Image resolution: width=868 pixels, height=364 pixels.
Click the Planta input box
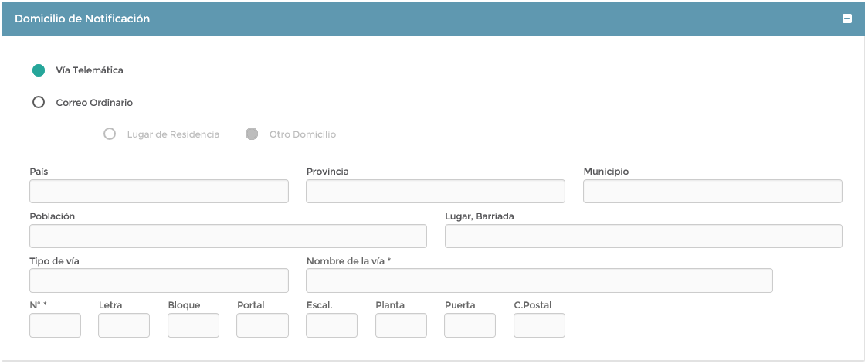401,325
